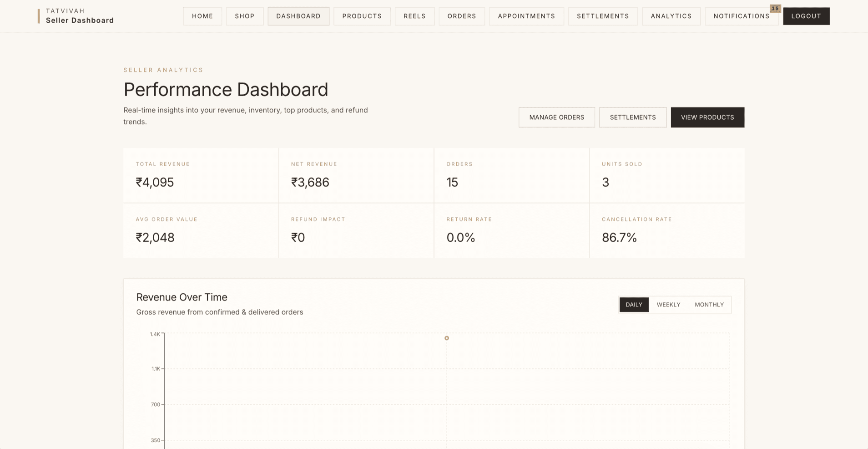Click the Tatvivah Seller Dashboard logo
868x449 pixels.
click(x=76, y=16)
